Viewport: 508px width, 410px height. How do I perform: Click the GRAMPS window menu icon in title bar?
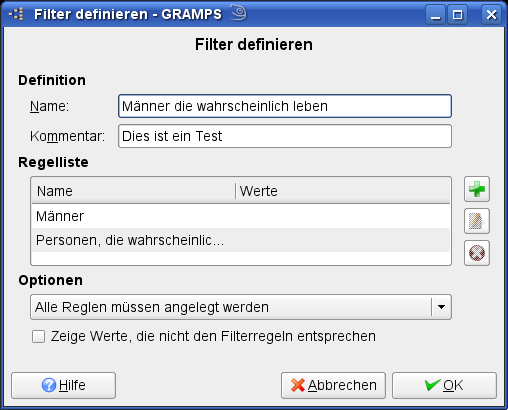pyautogui.click(x=16, y=14)
